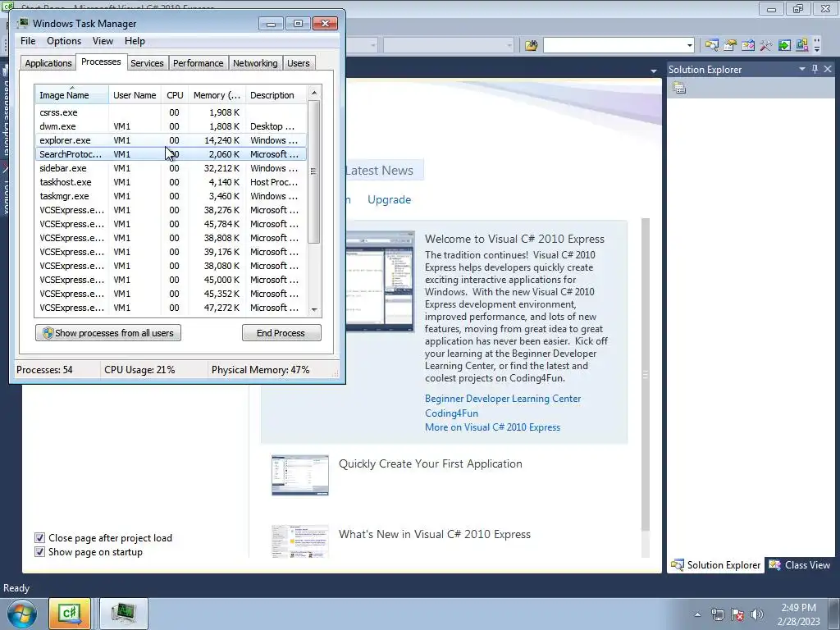
Task: Click the network tray icon
Action: click(717, 614)
